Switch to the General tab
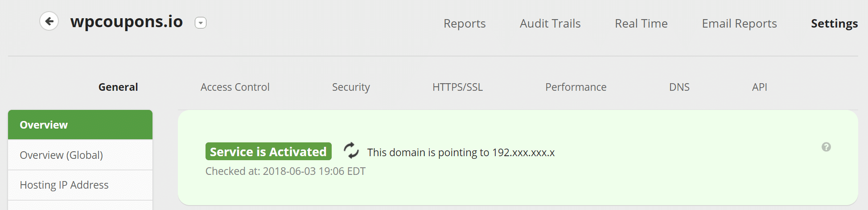 click(118, 87)
